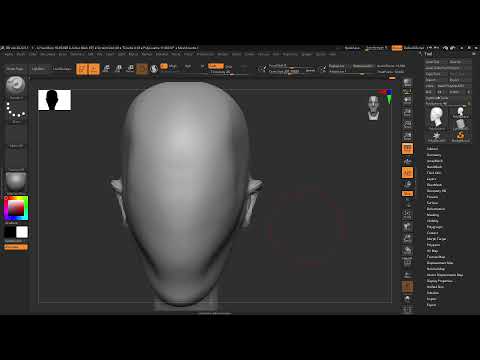The width and height of the screenshot is (480, 360).
Task: Open the Alpha menu
Action: pos(9,54)
